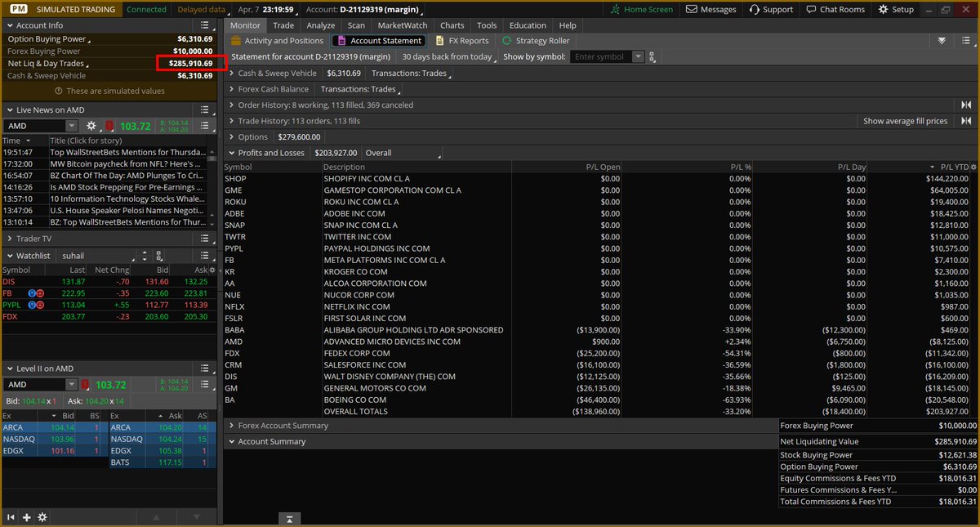Open sidebar gear settings at bottom
Image resolution: width=980 pixels, height=527 pixels.
(42, 517)
